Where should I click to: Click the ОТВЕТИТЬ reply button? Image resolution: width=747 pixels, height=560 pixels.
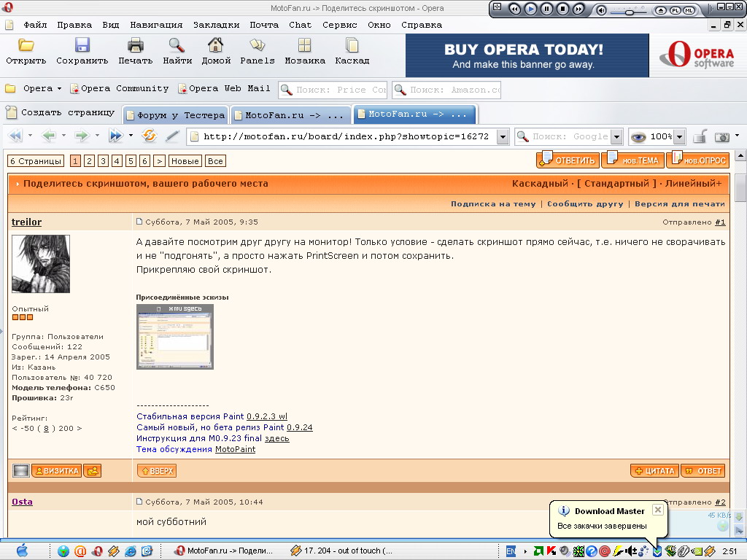568,160
